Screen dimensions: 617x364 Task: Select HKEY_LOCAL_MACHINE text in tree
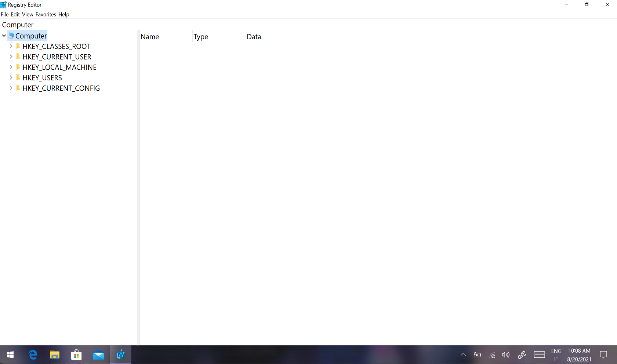pos(59,67)
